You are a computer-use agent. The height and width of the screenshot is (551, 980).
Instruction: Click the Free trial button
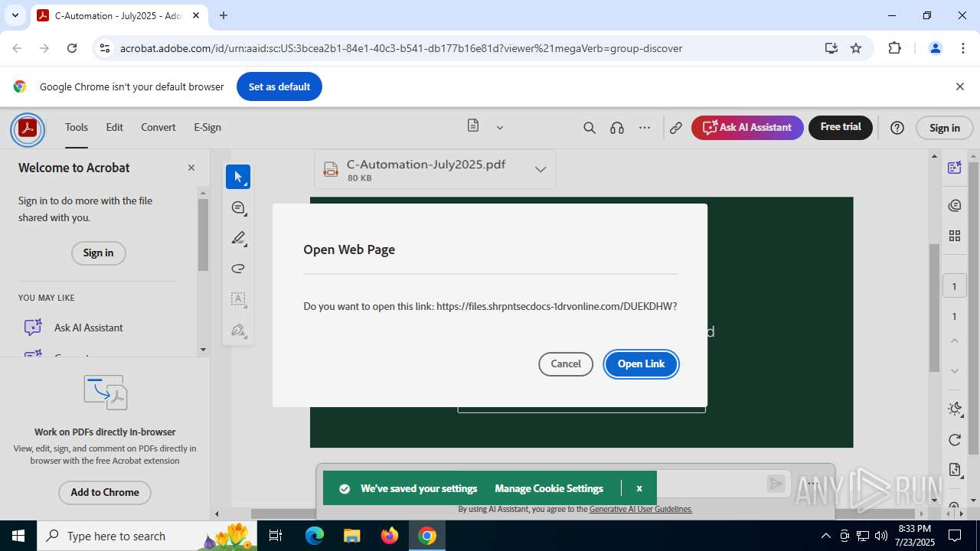[x=841, y=127]
